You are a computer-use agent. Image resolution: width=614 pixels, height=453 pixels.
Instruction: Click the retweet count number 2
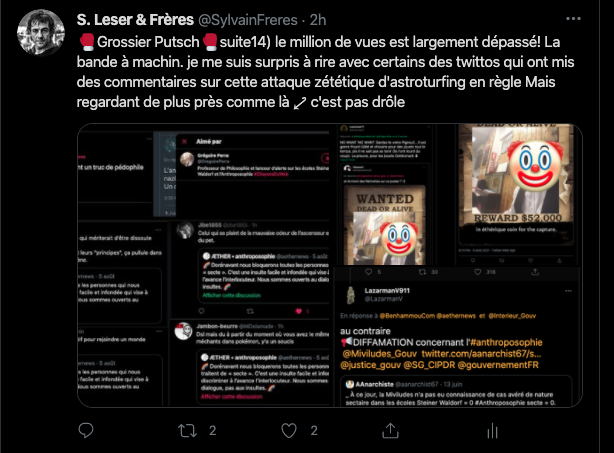point(213,431)
